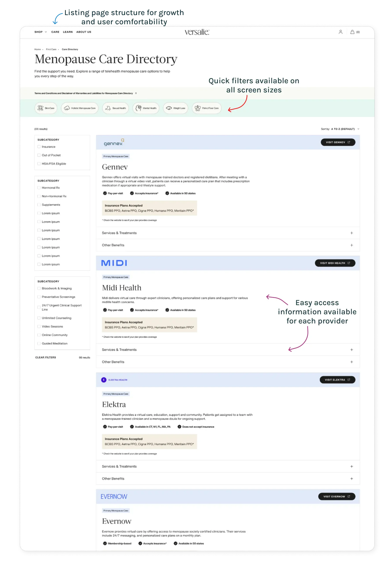Image resolution: width=392 pixels, height=561 pixels.
Task: Check the Bloodwork & Imaging filter
Action: coord(39,288)
